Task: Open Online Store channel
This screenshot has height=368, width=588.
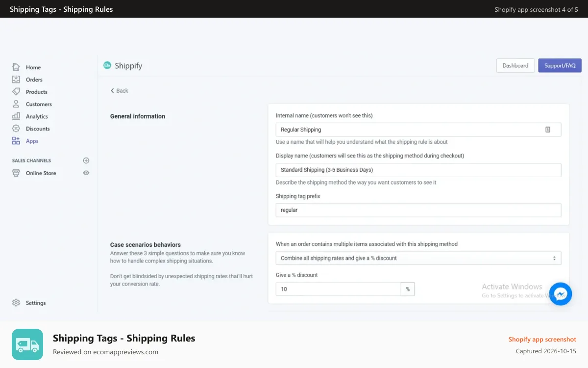Action: [41, 173]
